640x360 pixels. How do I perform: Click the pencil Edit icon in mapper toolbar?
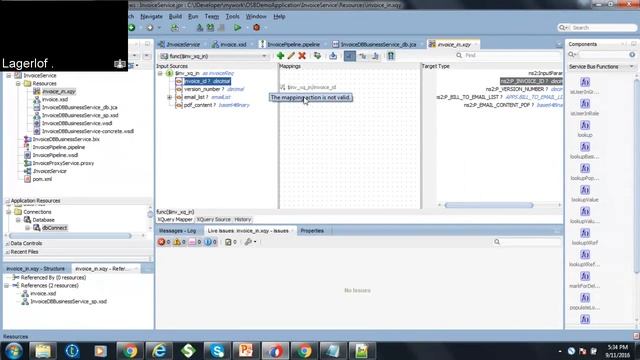coord(291,56)
